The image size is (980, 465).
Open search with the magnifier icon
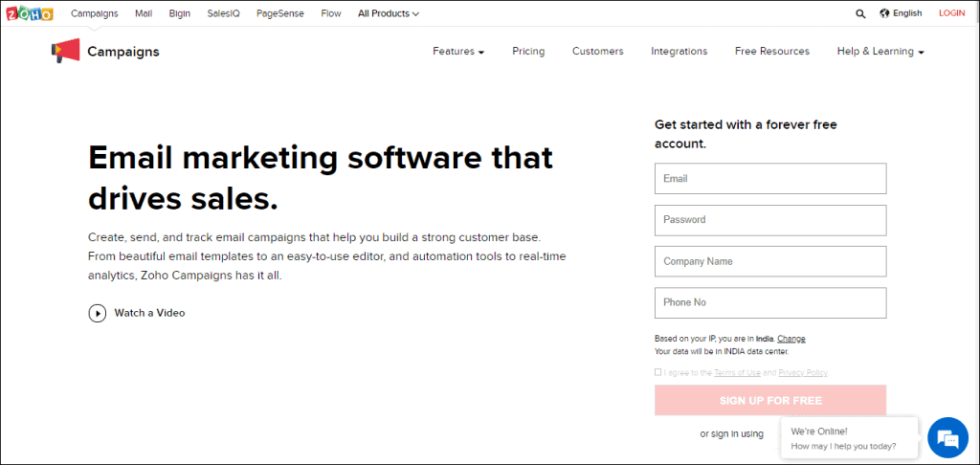860,13
